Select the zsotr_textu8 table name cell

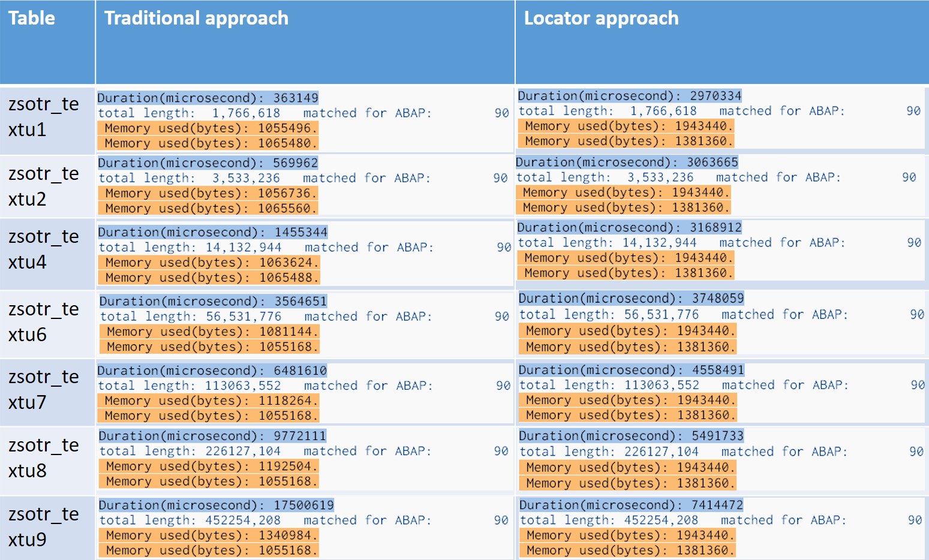(47, 461)
